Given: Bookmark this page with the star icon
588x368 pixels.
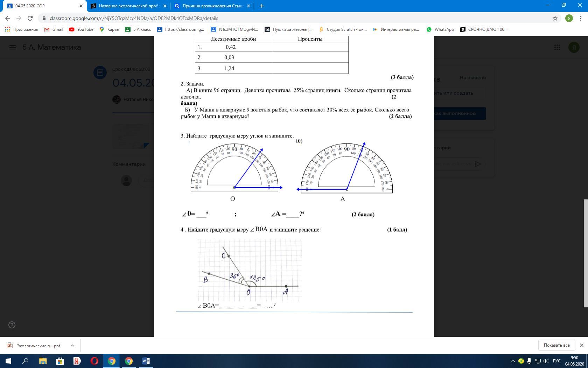Looking at the screenshot, I should click(x=555, y=18).
